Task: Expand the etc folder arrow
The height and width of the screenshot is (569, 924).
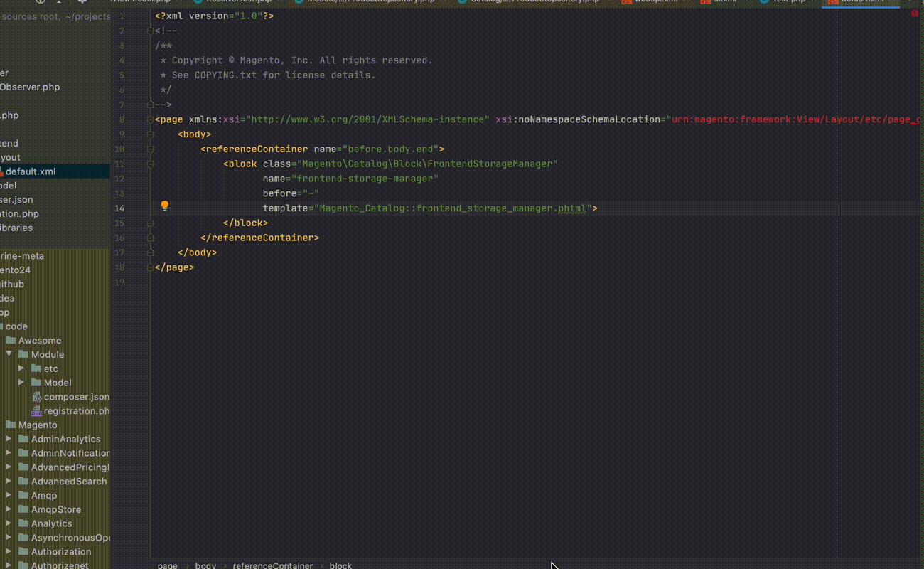Action: [21, 368]
